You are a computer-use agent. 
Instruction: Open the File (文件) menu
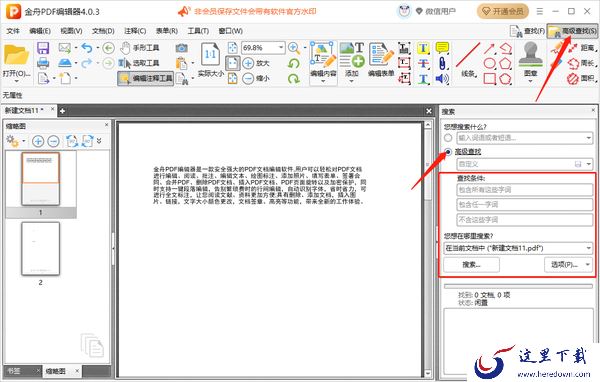pos(13,31)
